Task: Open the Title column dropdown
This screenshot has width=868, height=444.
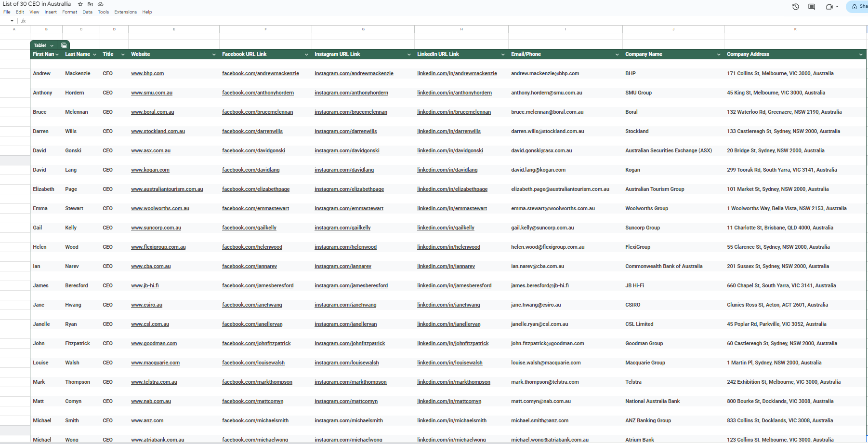Action: coord(123,54)
